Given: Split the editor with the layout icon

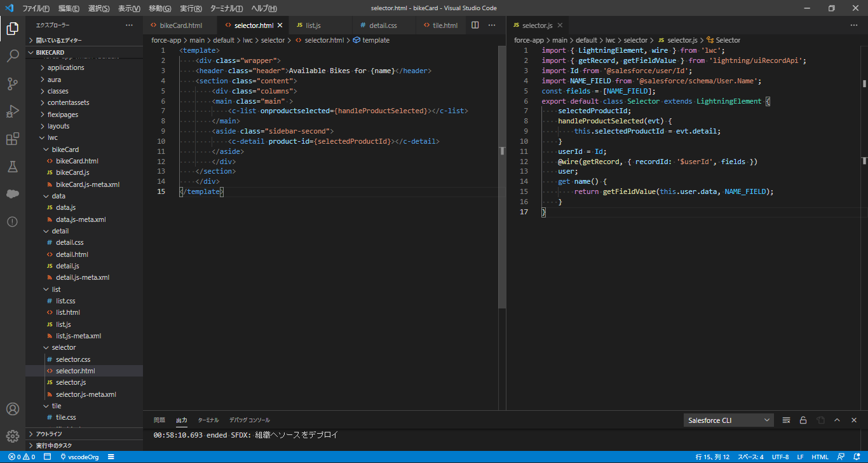Looking at the screenshot, I should [475, 25].
